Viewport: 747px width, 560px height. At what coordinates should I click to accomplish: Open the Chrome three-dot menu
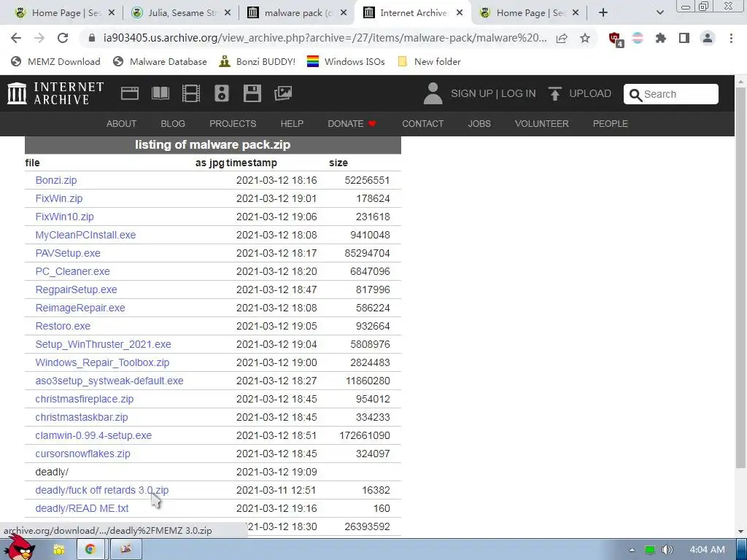click(731, 38)
